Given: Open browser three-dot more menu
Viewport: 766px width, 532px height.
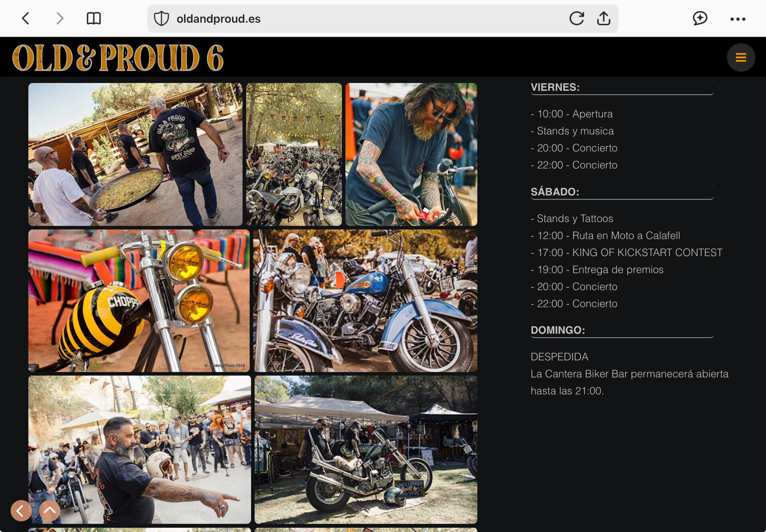Looking at the screenshot, I should tap(738, 19).
